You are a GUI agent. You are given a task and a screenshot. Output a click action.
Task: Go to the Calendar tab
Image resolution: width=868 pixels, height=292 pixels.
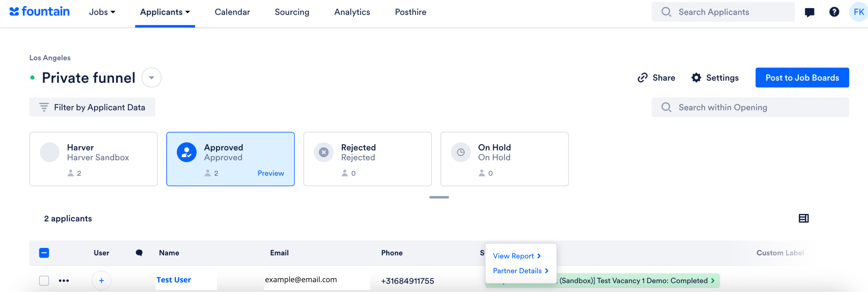[x=232, y=12]
